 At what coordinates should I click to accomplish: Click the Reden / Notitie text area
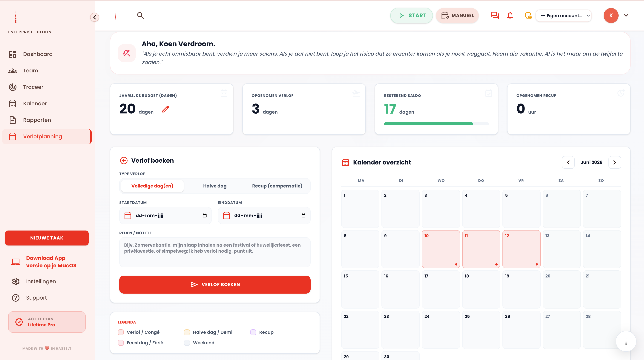(x=215, y=252)
